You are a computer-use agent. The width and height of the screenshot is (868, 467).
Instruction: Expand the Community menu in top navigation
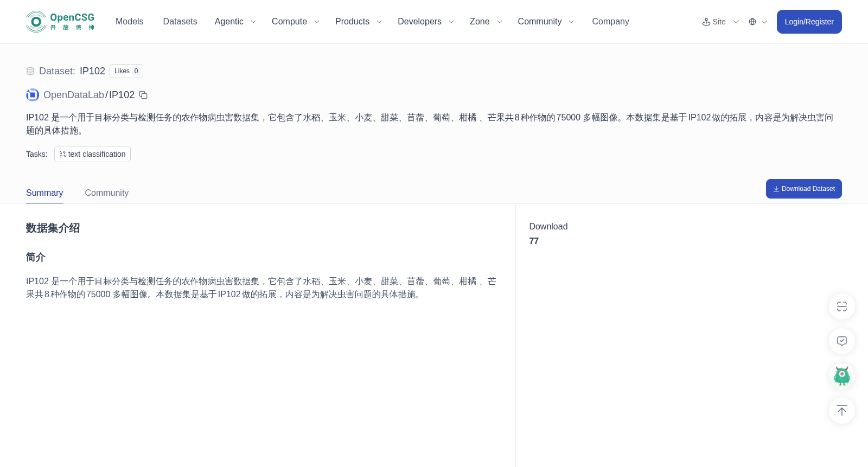point(546,22)
